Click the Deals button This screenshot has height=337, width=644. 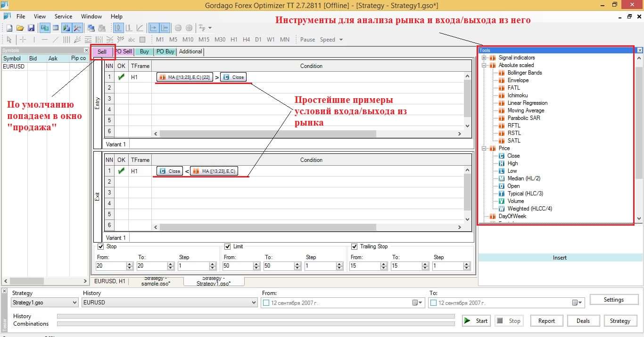tap(583, 321)
